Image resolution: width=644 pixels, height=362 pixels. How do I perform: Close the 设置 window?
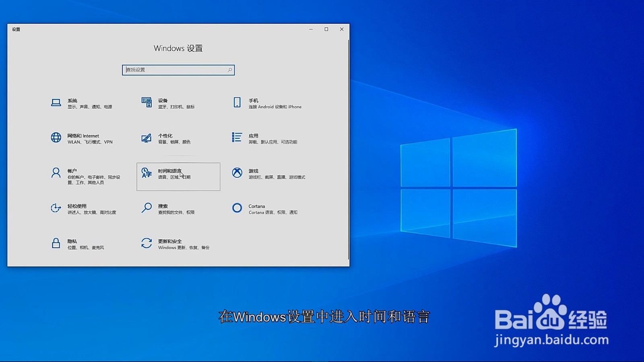coord(342,29)
